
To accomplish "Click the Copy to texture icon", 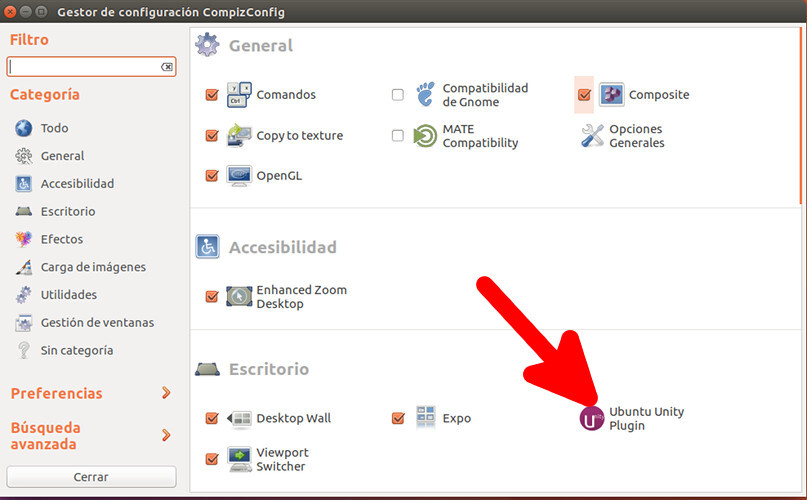I will [239, 135].
